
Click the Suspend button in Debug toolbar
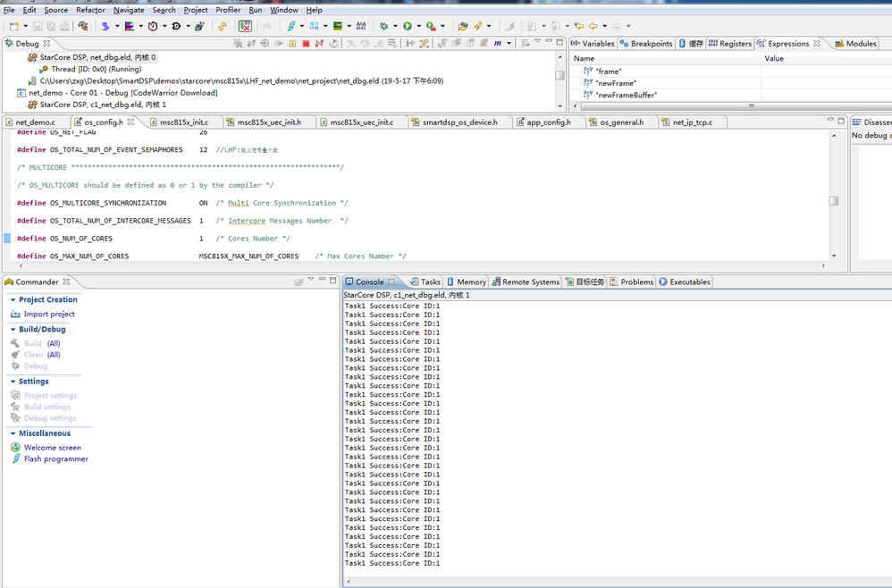coord(292,43)
